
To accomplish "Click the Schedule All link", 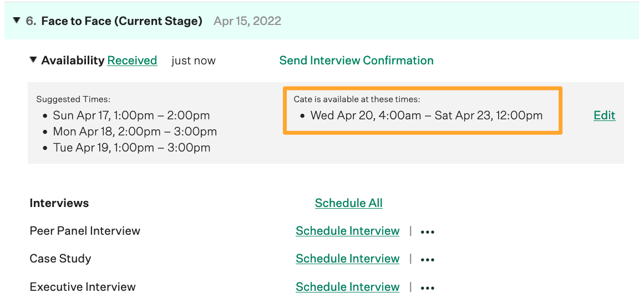I will 348,203.
